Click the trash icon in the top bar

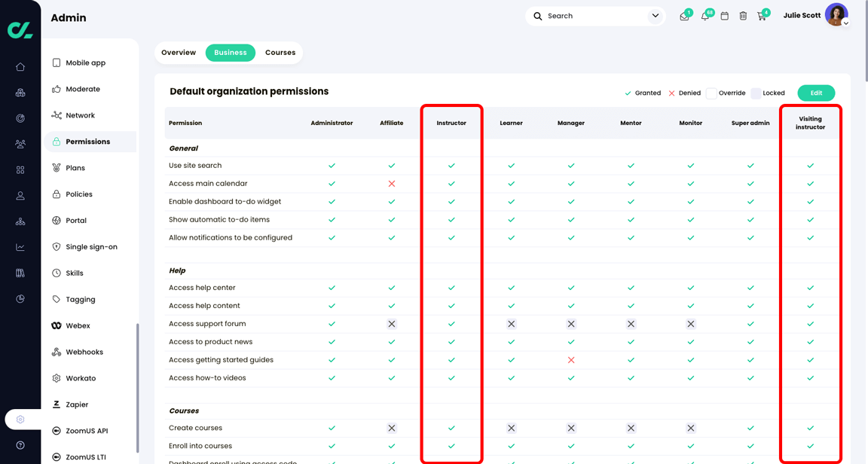743,14
